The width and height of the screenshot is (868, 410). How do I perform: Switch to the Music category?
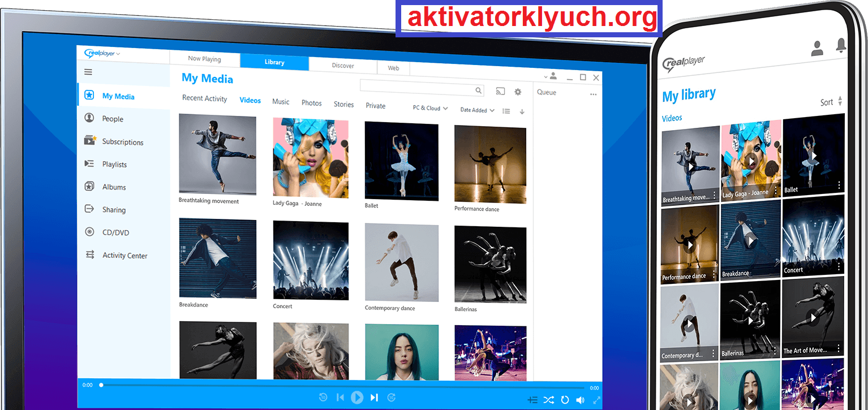[281, 102]
